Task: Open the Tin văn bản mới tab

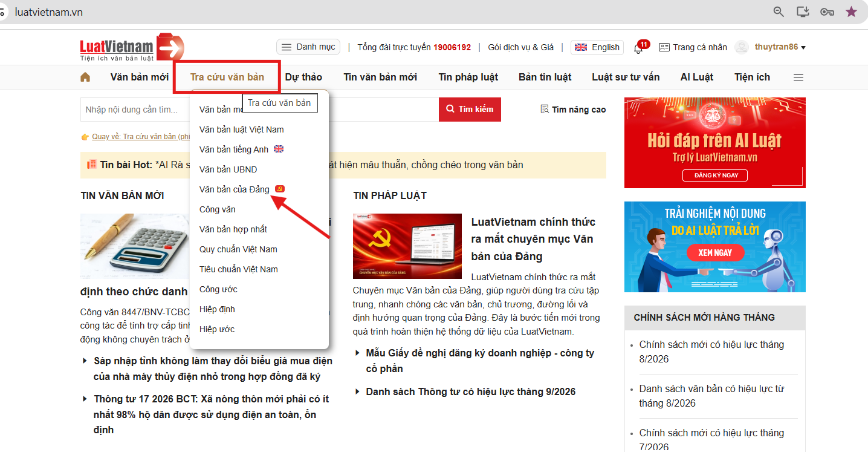Action: point(380,77)
